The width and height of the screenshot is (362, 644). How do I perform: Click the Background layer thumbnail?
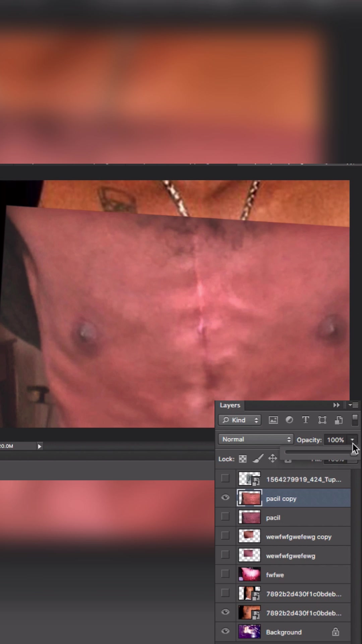click(x=249, y=632)
